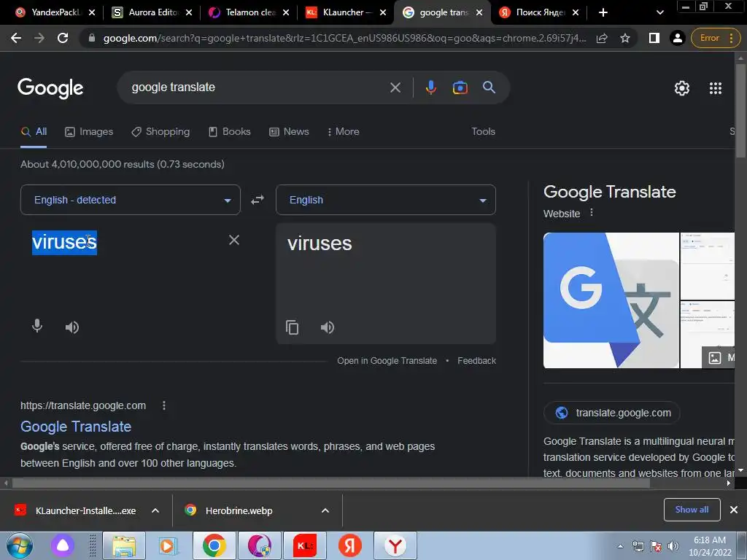The width and height of the screenshot is (747, 560).
Task: Click the Google logo
Action: 50,88
